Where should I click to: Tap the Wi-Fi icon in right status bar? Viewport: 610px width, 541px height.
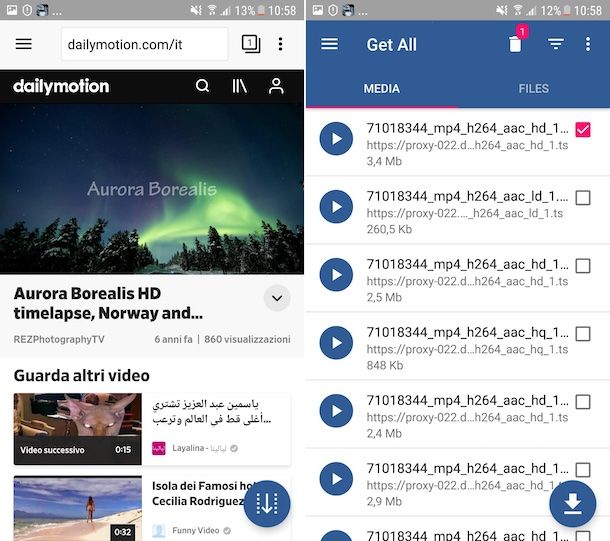(x=518, y=10)
